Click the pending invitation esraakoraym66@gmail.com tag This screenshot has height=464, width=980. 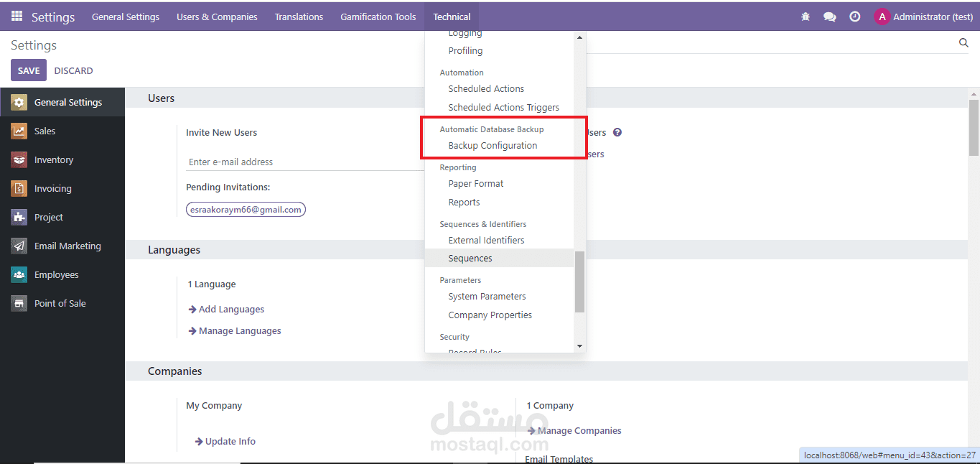click(246, 210)
